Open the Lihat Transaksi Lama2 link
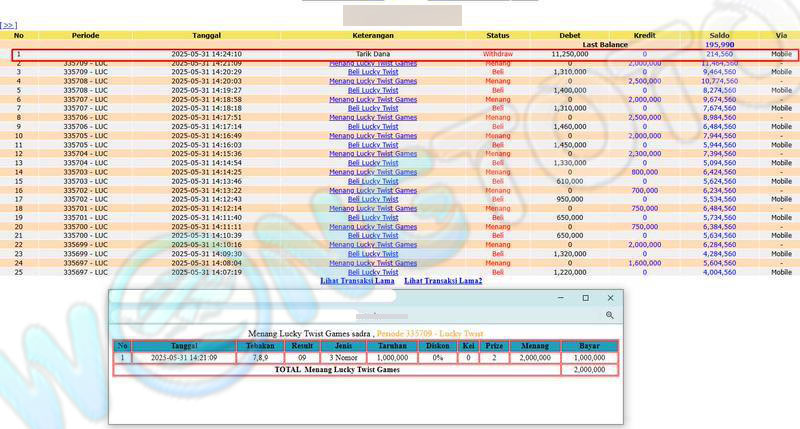This screenshot has height=429, width=800. pyautogui.click(x=443, y=281)
